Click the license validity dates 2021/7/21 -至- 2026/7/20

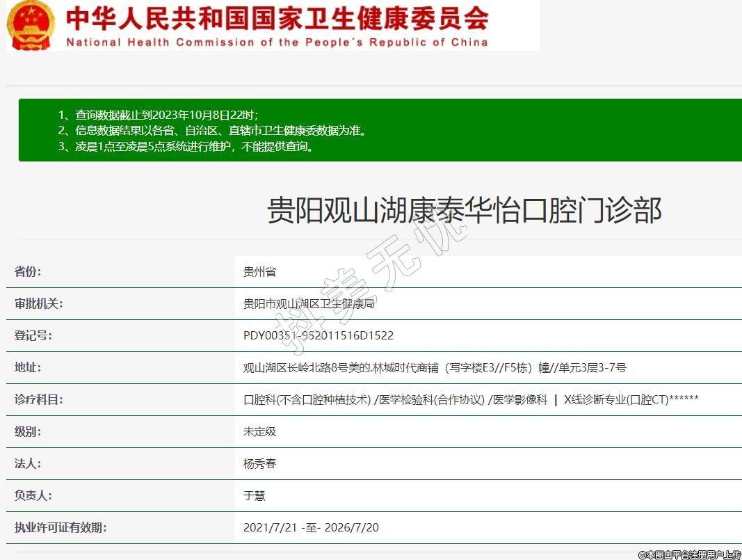(311, 527)
